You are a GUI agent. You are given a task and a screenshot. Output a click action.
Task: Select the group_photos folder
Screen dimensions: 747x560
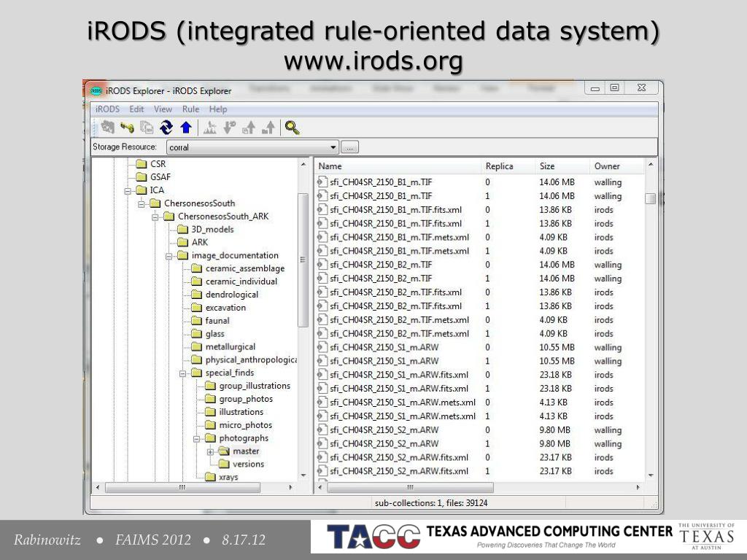246,399
